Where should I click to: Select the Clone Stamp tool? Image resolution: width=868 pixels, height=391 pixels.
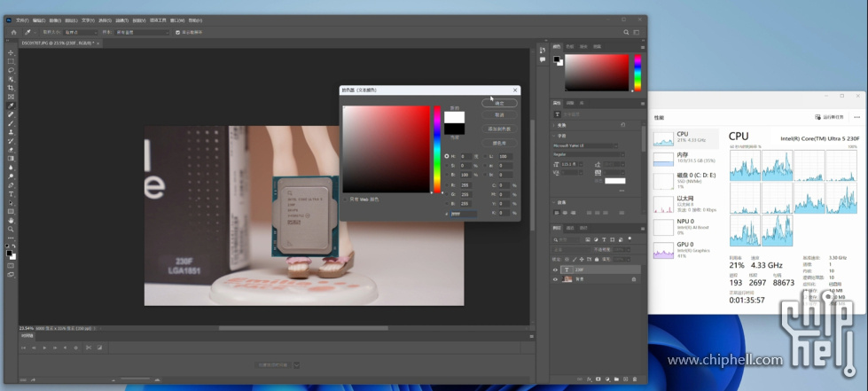[x=11, y=132]
